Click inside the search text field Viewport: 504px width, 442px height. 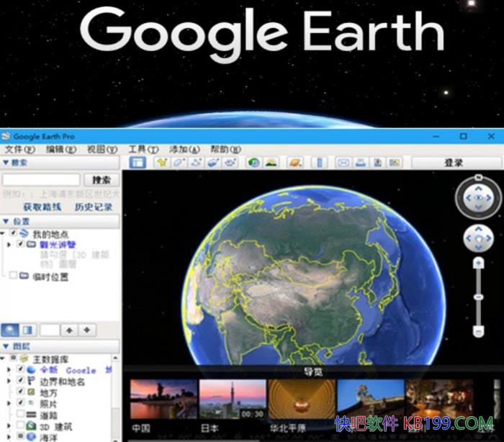click(x=41, y=180)
